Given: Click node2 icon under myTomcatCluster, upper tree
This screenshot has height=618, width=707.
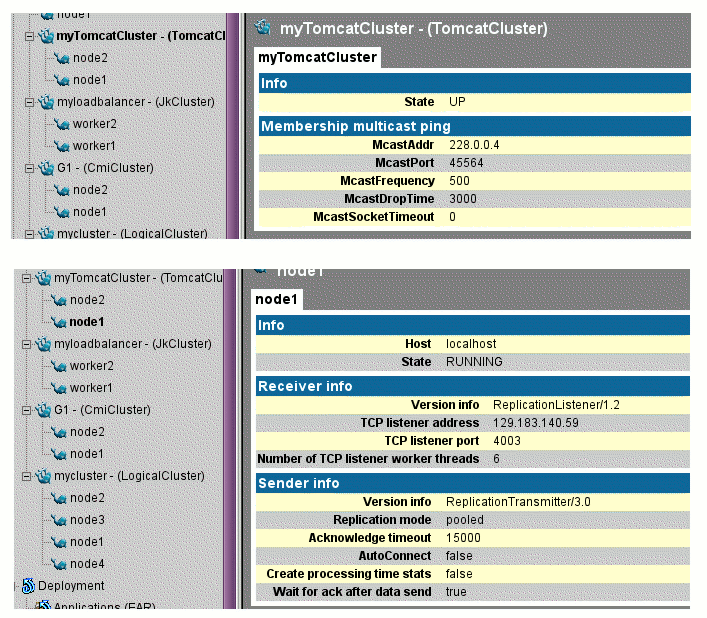Looking at the screenshot, I should pyautogui.click(x=62, y=58).
